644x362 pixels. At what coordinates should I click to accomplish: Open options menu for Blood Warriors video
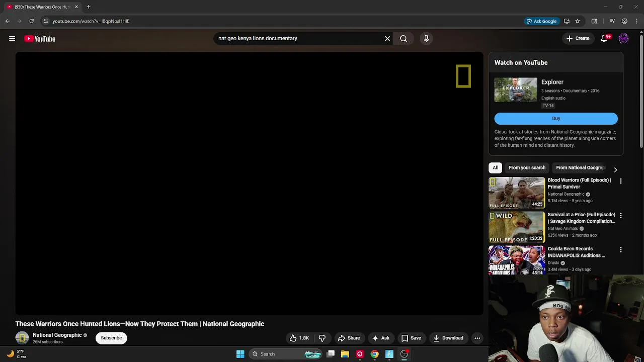click(620, 181)
